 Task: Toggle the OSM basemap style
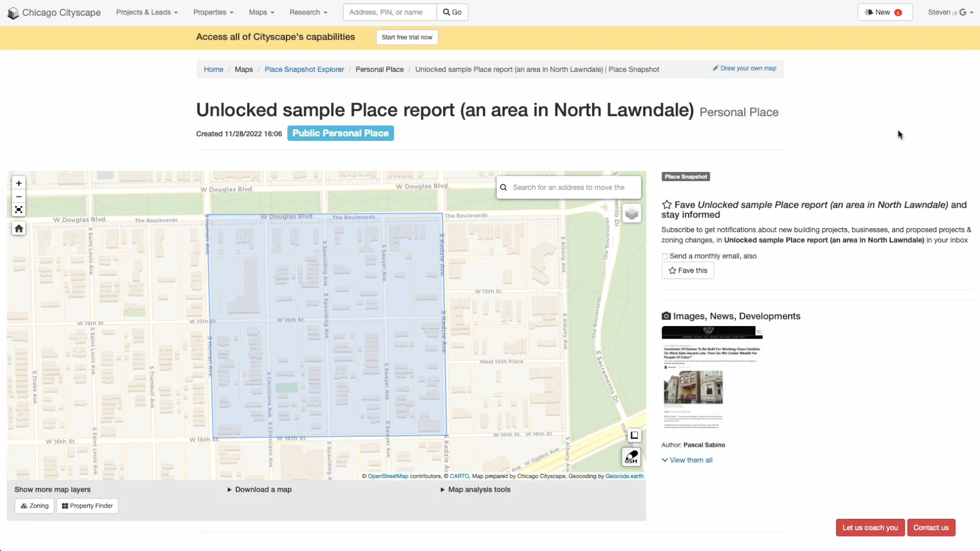click(631, 457)
